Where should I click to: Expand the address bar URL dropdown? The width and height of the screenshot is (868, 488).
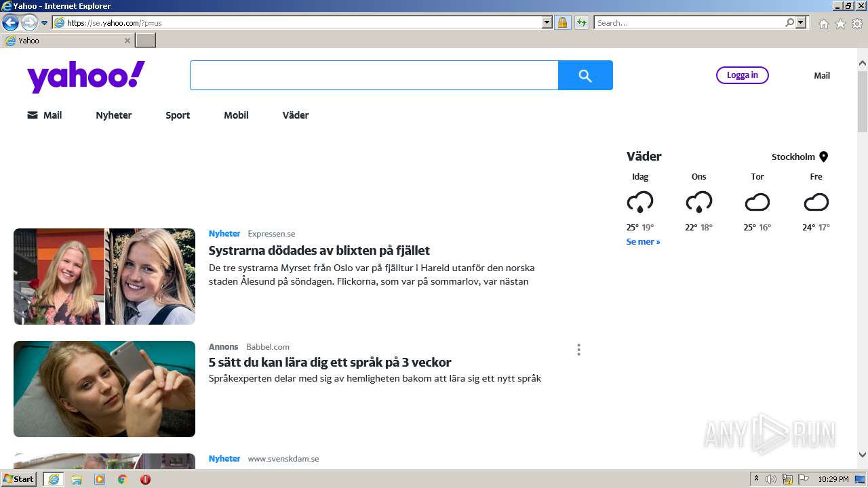[x=547, y=22]
